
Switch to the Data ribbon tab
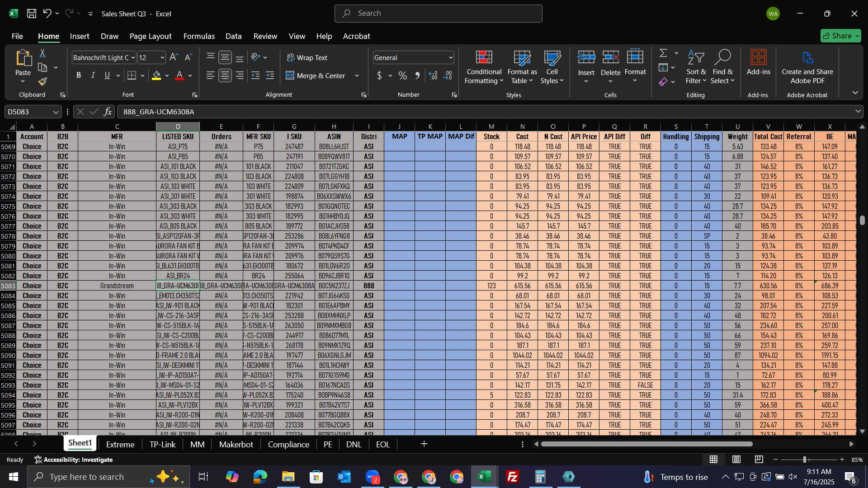click(x=233, y=36)
